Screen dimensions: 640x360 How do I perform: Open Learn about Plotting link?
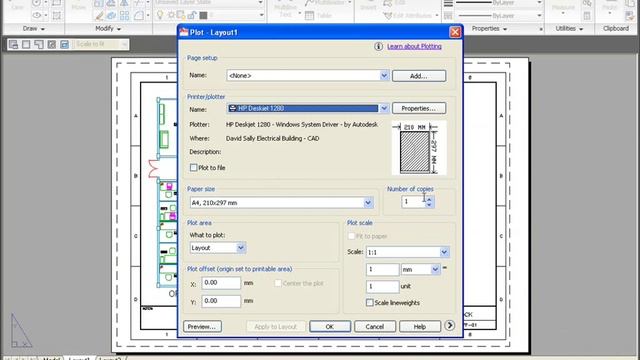(x=414, y=47)
